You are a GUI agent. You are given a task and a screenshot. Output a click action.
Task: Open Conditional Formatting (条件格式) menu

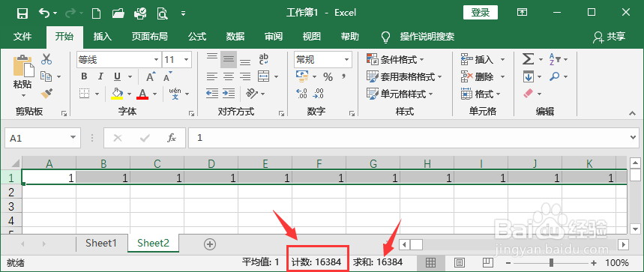tap(395, 60)
